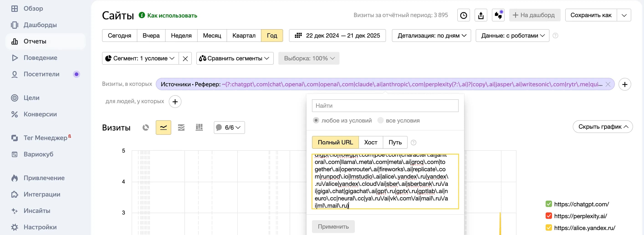The width and height of the screenshot is (644, 235).
Task: Open Данные: с роботами dropdown
Action: (512, 36)
